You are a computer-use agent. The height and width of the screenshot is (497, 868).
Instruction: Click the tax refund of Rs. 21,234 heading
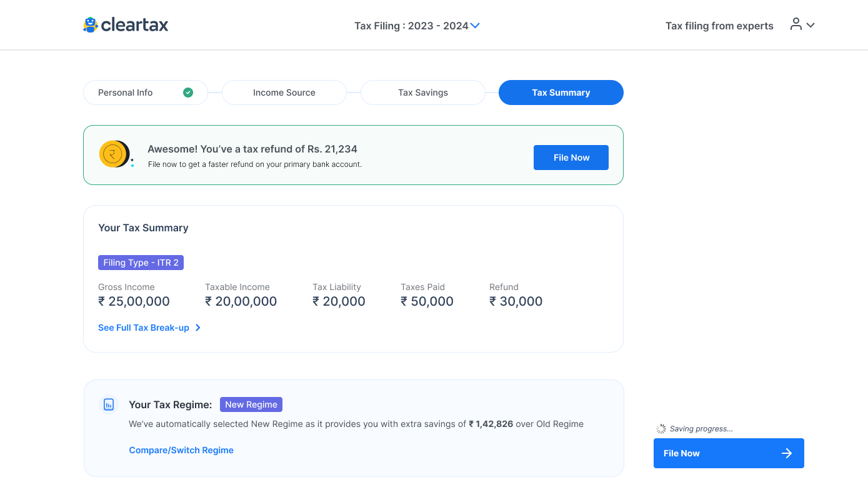point(252,149)
